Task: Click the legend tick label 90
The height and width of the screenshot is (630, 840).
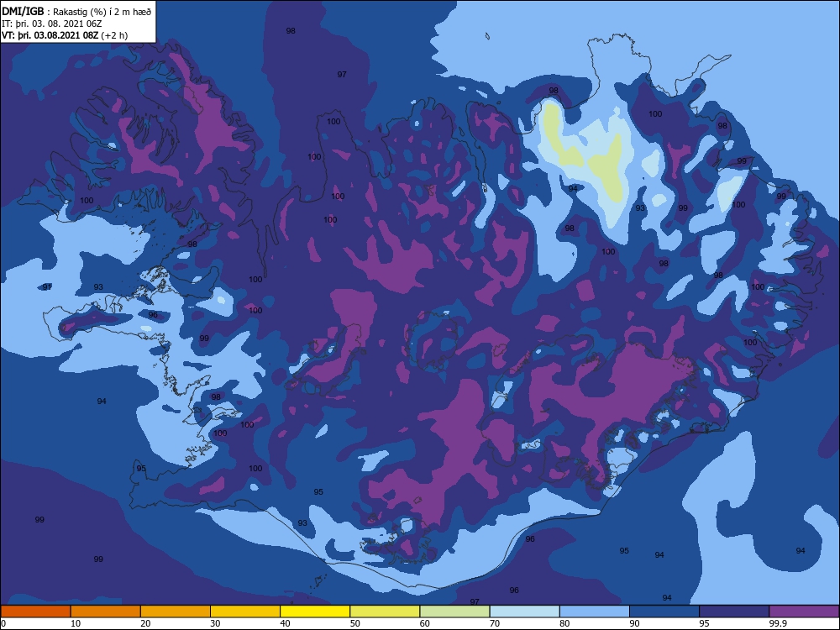Action: coord(634,623)
